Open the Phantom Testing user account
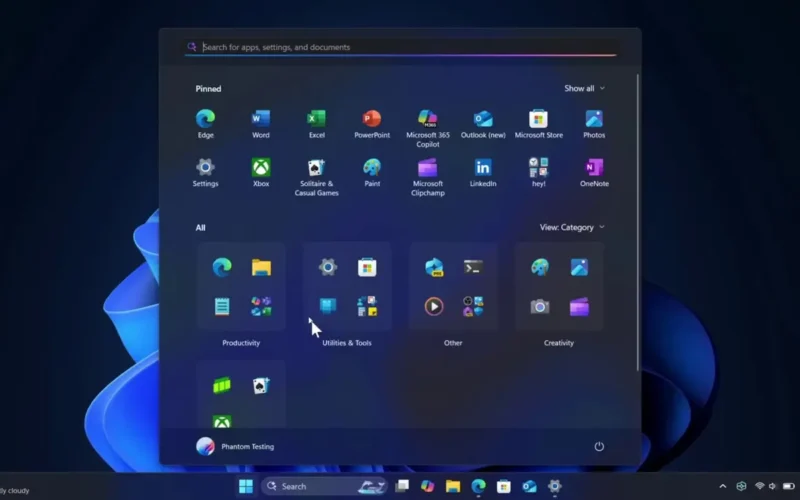This screenshot has height=500, width=800. click(235, 446)
